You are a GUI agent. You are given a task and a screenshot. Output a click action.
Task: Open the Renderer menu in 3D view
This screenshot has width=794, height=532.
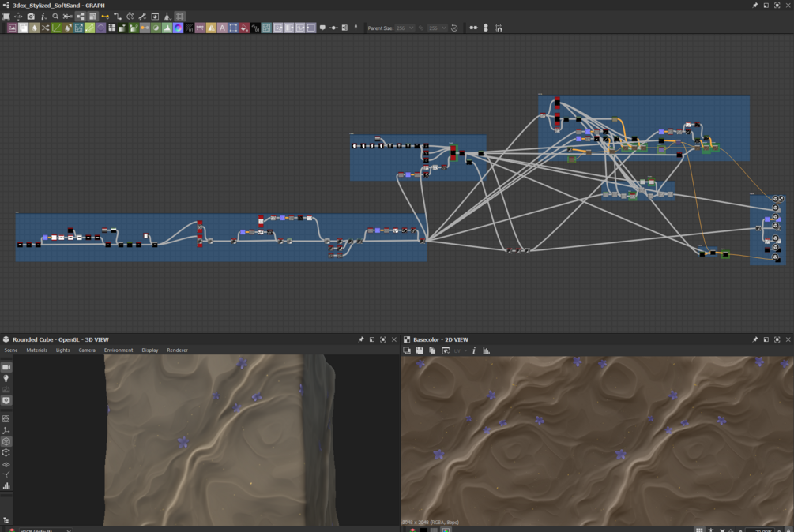(x=177, y=350)
